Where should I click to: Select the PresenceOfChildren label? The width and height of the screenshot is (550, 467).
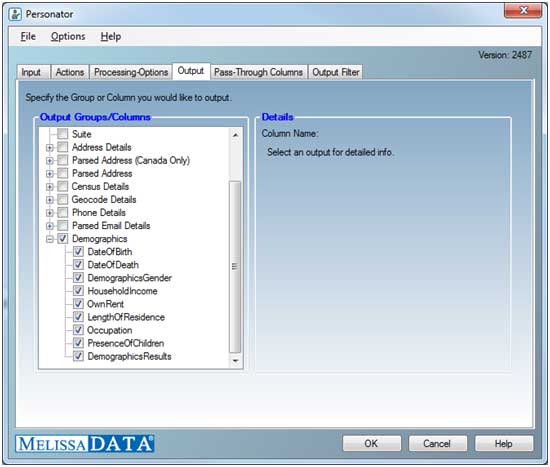(x=126, y=343)
